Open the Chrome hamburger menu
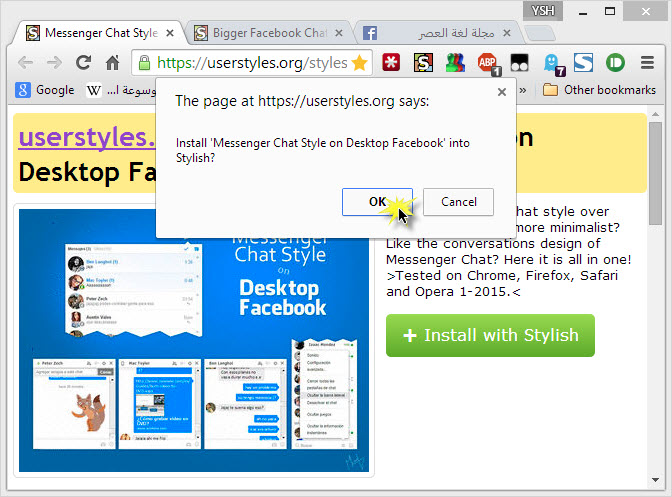 tap(647, 63)
